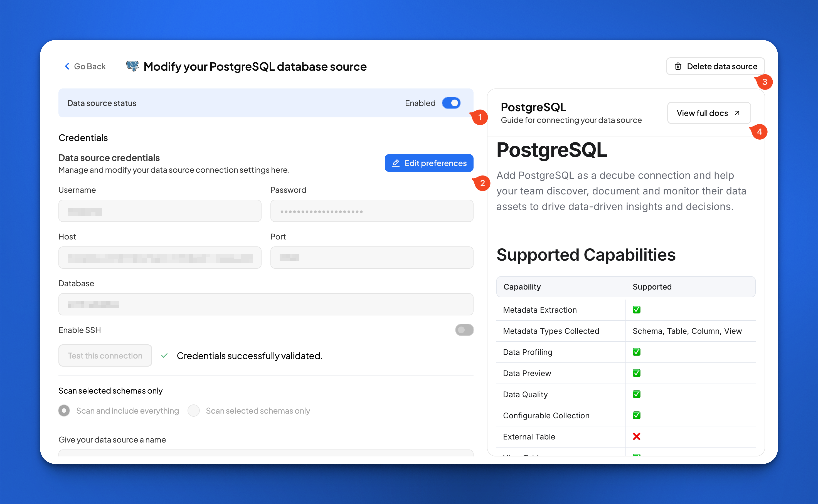This screenshot has width=818, height=504.
Task: Click the Port input field
Action: 372,258
